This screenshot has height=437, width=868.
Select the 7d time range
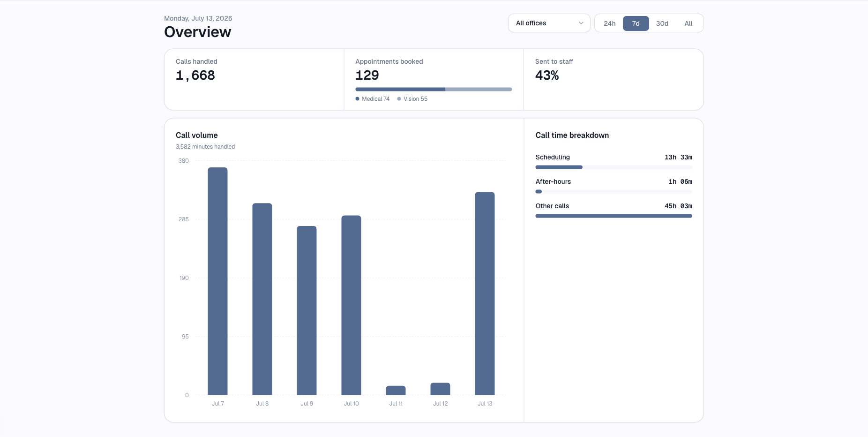636,23
